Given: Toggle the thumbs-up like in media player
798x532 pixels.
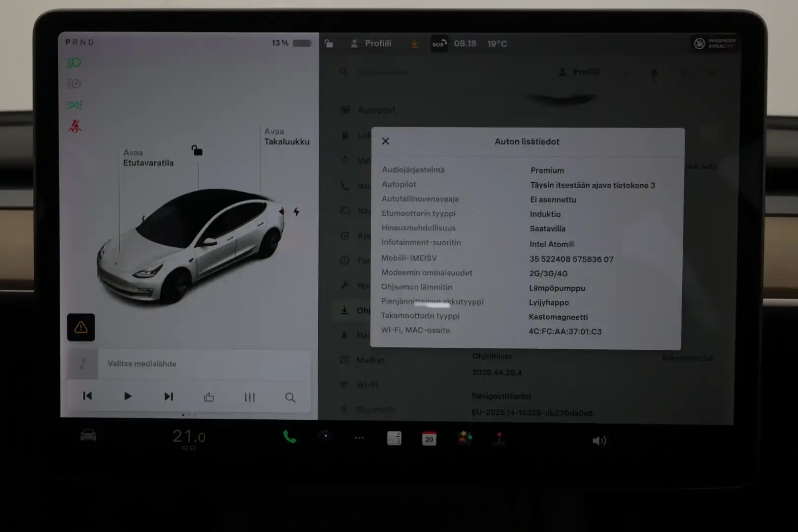Looking at the screenshot, I should pyautogui.click(x=209, y=397).
